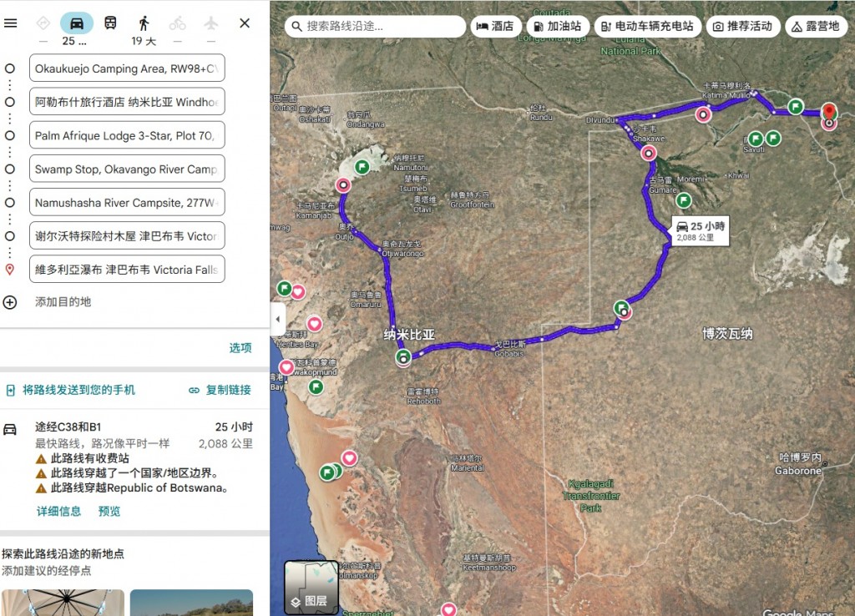Filter by 酒店 hotels chip
The width and height of the screenshot is (855, 616).
[x=495, y=26]
